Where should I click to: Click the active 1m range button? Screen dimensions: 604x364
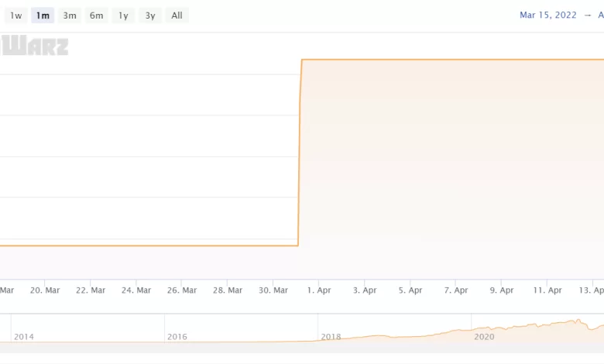(x=43, y=15)
